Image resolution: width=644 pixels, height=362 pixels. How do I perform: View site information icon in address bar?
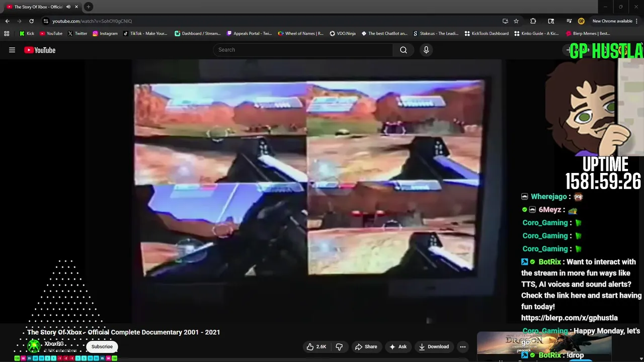(x=46, y=21)
